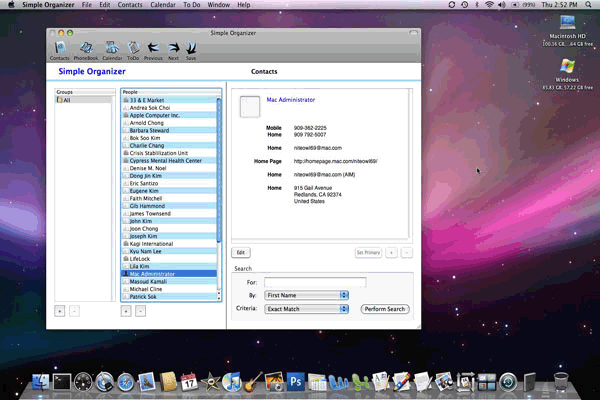
Task: Open iCal calendar icon in Dock
Action: coord(189,382)
